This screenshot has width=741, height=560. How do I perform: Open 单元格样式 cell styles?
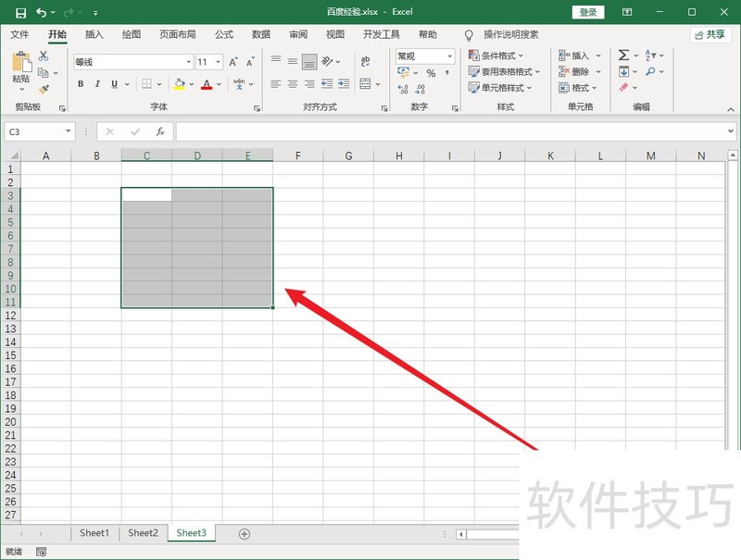pyautogui.click(x=500, y=88)
